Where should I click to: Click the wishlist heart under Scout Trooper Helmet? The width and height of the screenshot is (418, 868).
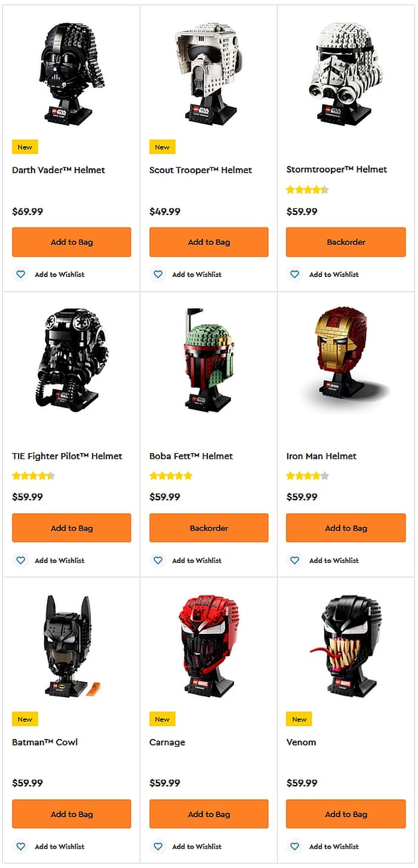pos(158,275)
